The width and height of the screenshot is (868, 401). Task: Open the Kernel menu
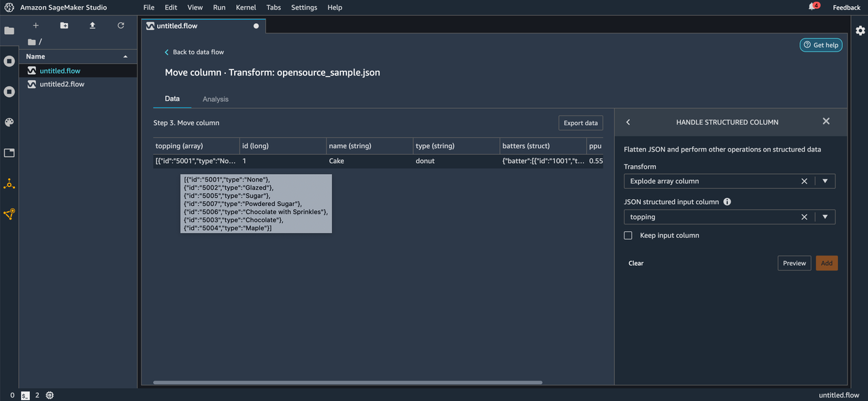point(246,7)
